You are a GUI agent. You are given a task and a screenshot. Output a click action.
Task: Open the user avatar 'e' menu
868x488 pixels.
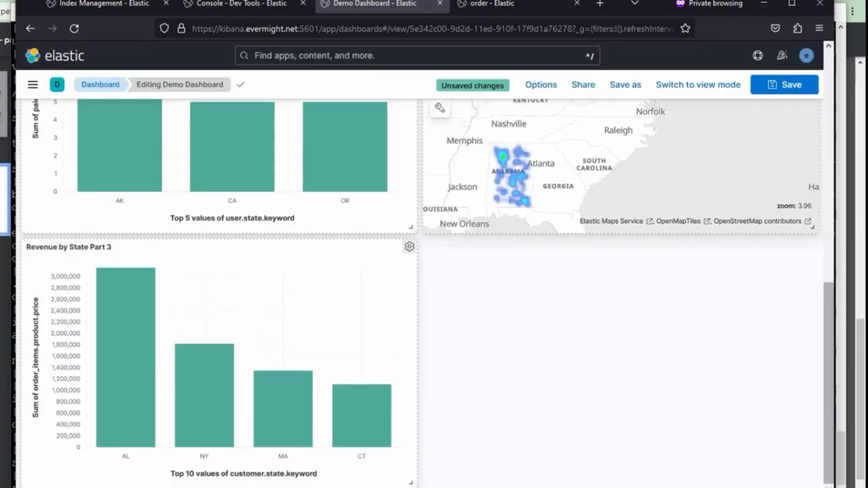coord(806,55)
